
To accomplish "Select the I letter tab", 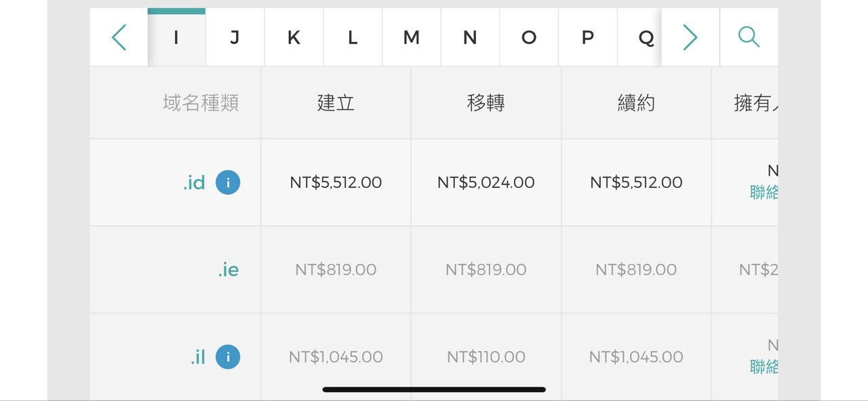I will click(176, 37).
